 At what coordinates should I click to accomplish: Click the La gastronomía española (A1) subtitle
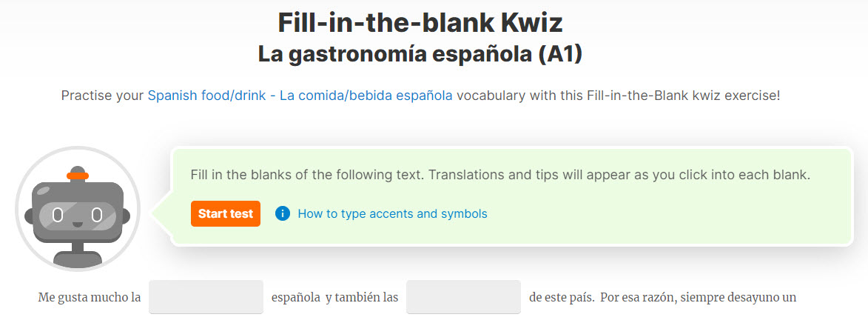point(420,54)
